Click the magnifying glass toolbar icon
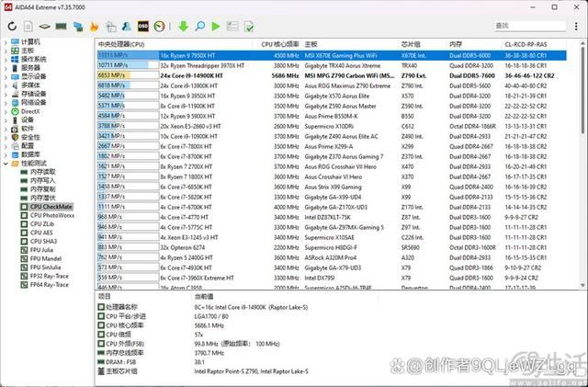The height and width of the screenshot is (387, 588). click(x=200, y=27)
